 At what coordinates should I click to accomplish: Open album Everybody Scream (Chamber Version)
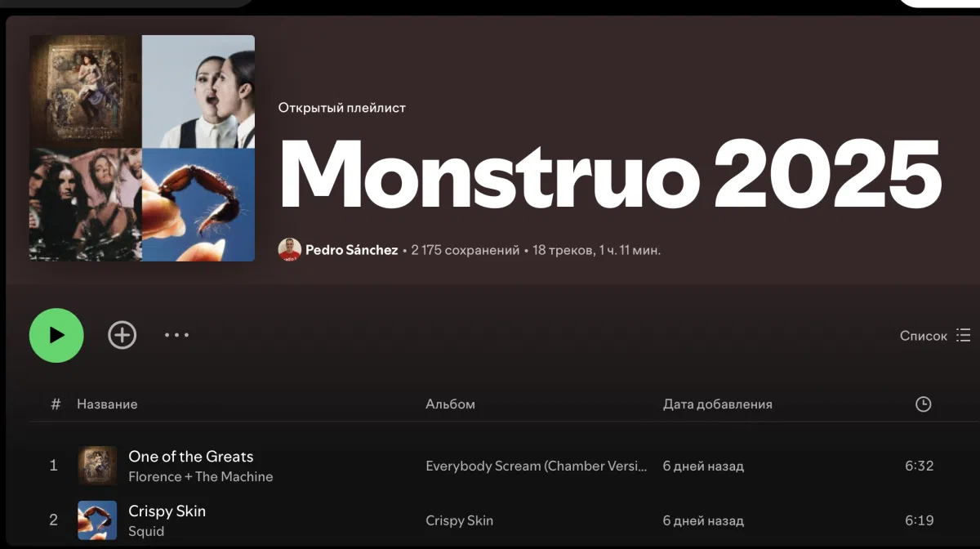click(x=537, y=466)
